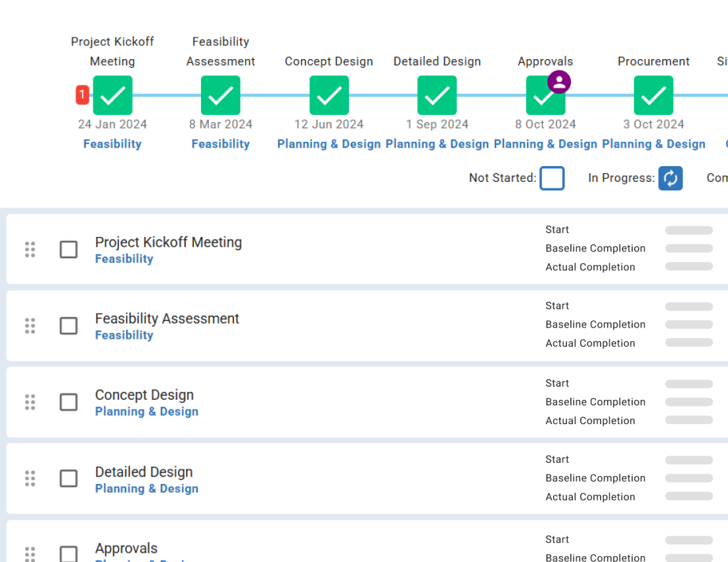Click the drag handle for Concept Design row
Image resolution: width=728 pixels, height=562 pixels.
click(30, 402)
